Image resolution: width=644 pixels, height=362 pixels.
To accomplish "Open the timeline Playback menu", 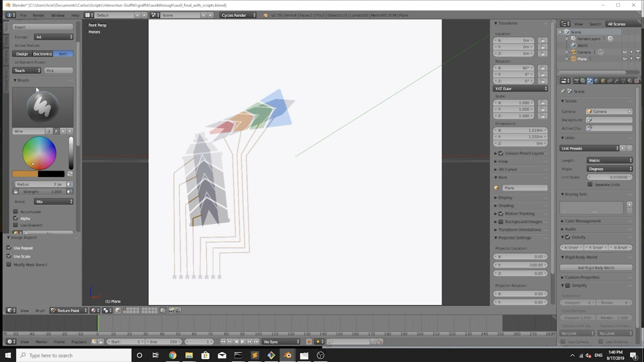I will (x=79, y=342).
